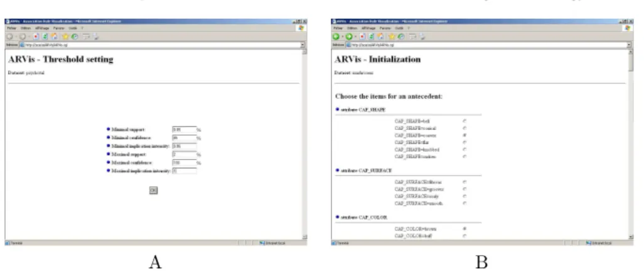Click OK button on Threshold setting page

point(153,190)
